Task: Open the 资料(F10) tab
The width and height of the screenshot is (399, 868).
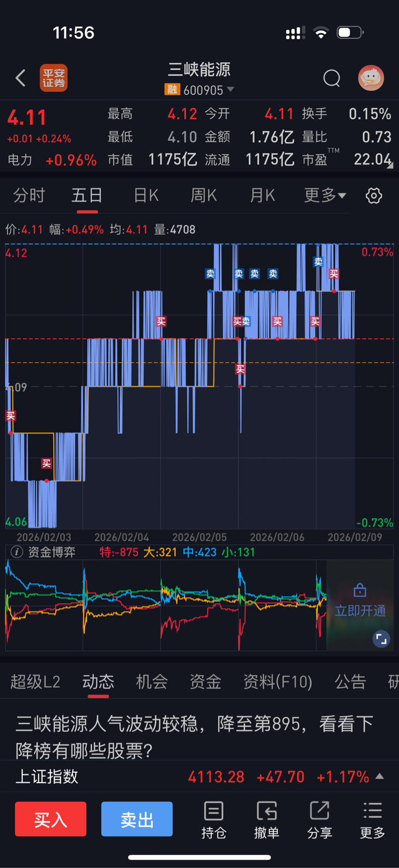Action: click(278, 681)
